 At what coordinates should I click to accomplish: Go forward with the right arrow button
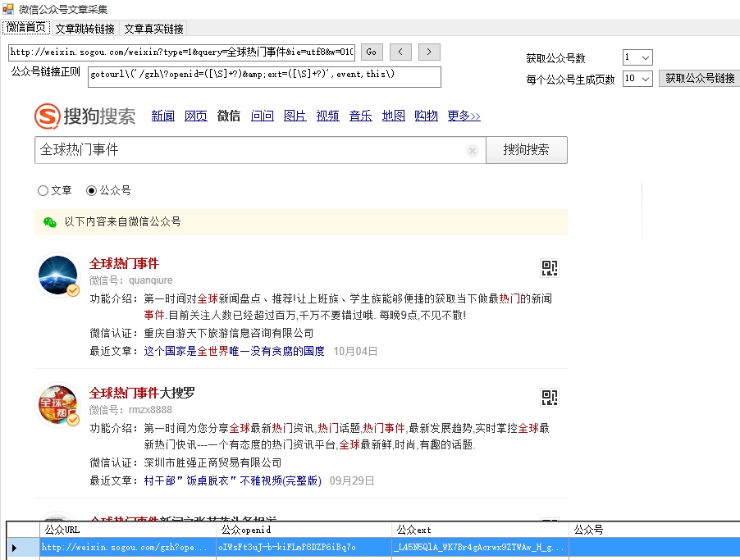(429, 52)
